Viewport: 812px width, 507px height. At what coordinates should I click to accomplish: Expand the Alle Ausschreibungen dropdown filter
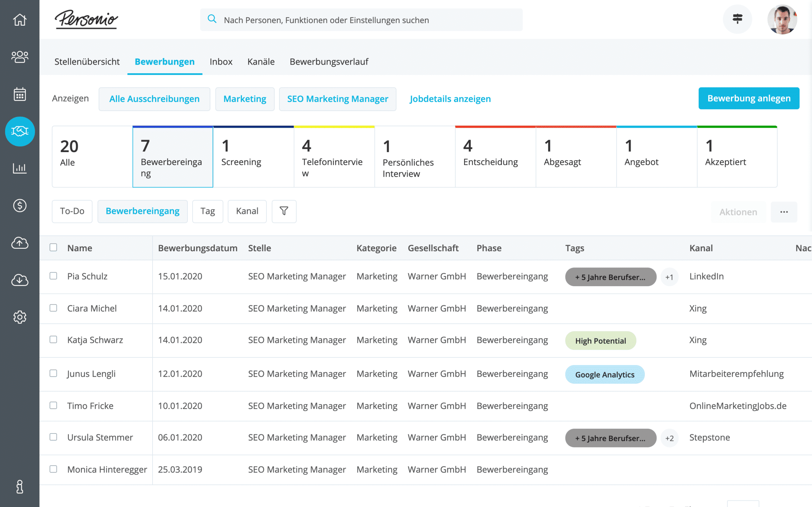[x=154, y=99]
